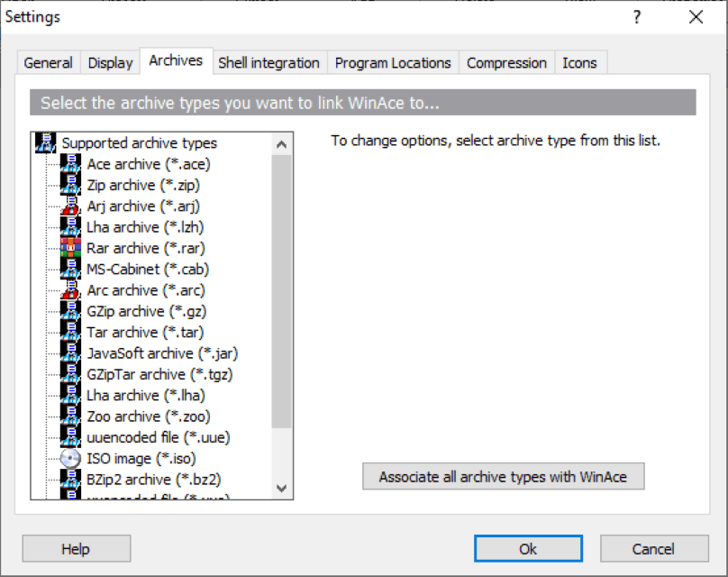Click the archive list scroll up arrow
This screenshot has width=728, height=577.
pyautogui.click(x=281, y=144)
